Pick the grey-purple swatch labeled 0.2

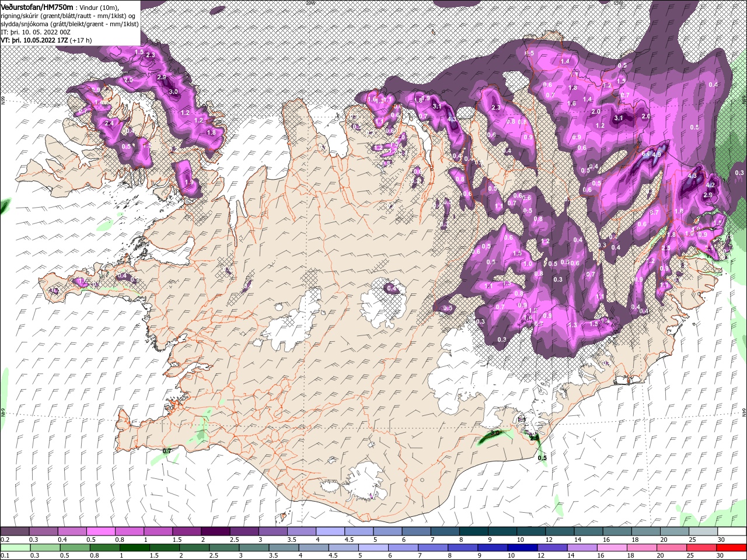click(x=15, y=531)
